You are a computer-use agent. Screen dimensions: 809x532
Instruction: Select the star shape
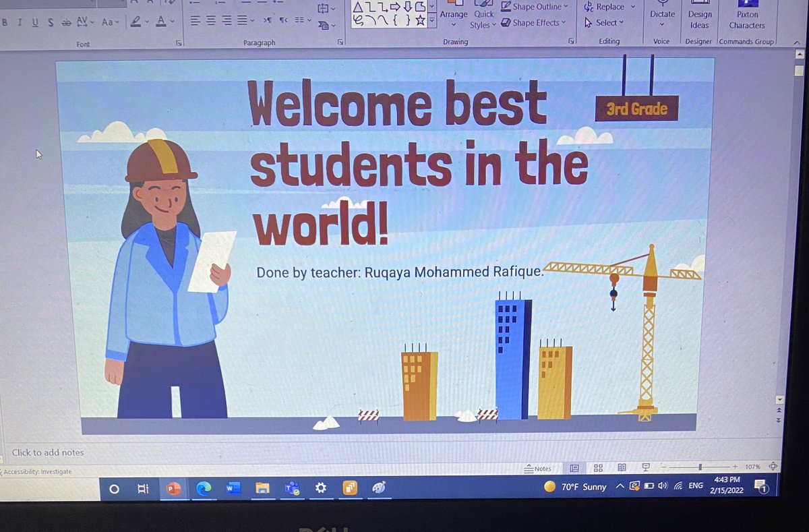[x=420, y=20]
